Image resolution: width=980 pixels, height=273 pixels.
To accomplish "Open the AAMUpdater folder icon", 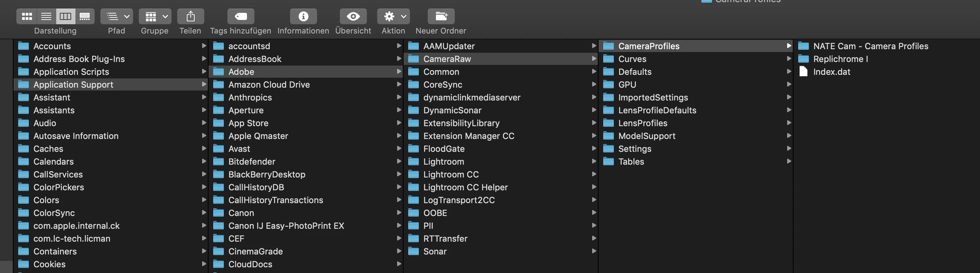I will (x=413, y=46).
